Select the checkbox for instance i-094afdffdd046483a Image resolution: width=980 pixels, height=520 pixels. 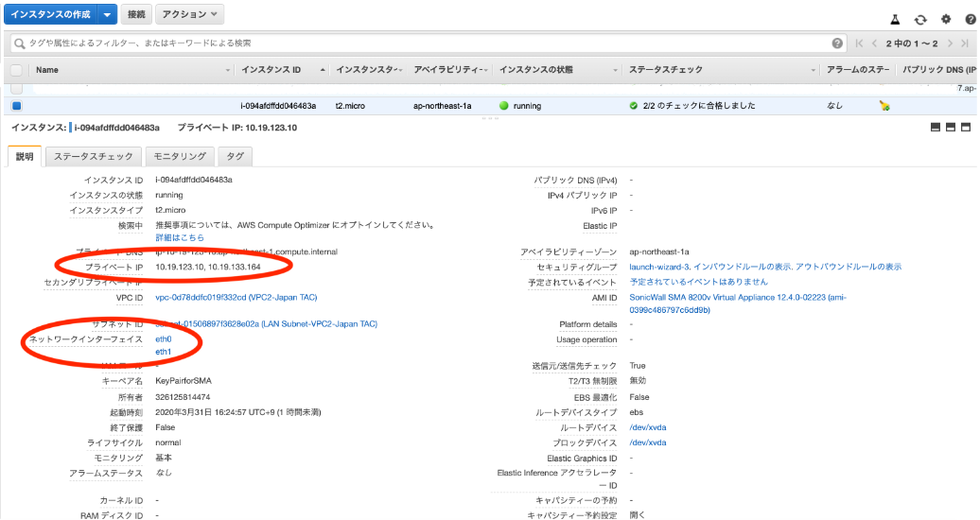(16, 106)
